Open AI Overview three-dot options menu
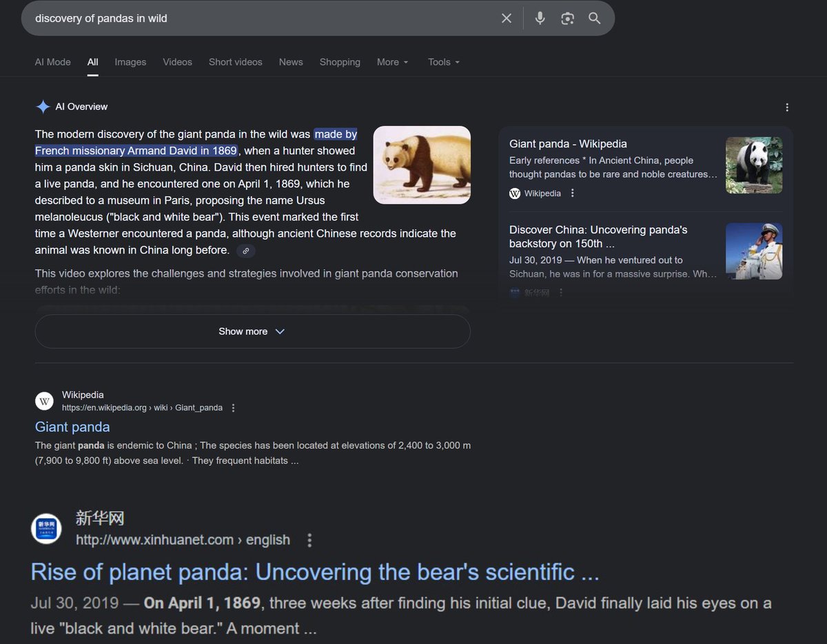Screen dimensions: 827x644 (x=787, y=107)
